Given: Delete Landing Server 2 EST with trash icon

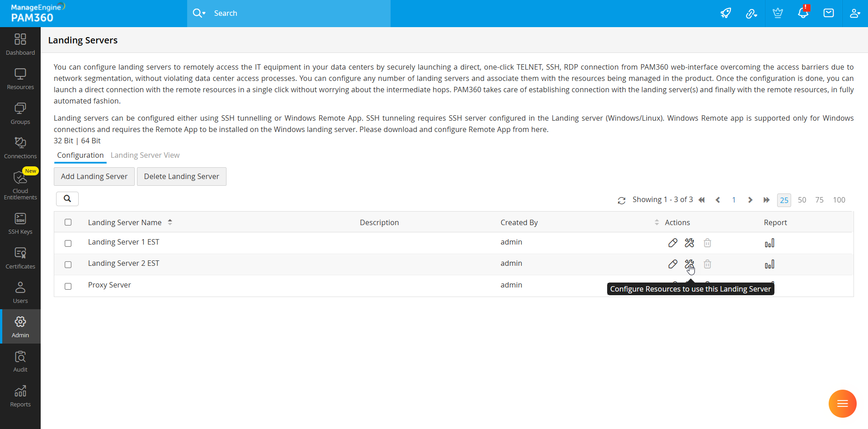Looking at the screenshot, I should [707, 264].
